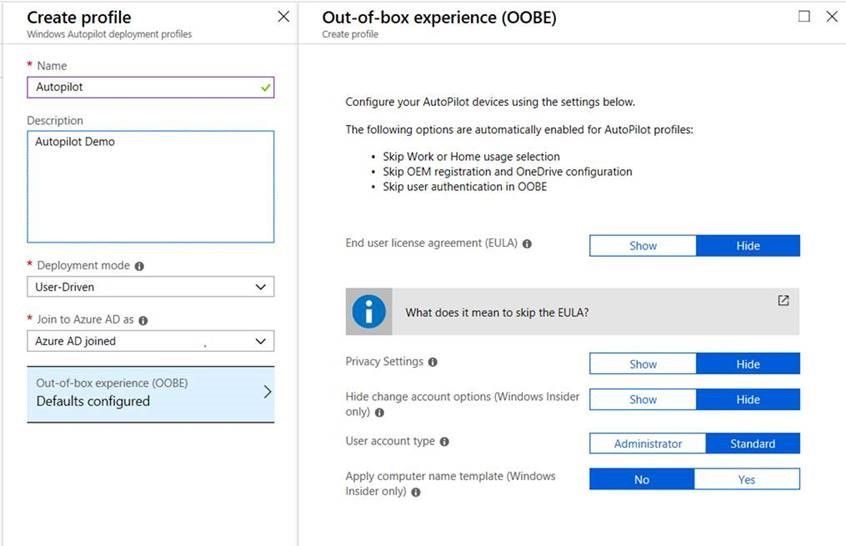Click info icon beside Join to Azure AD as
The width and height of the screenshot is (846, 546).
(x=143, y=320)
